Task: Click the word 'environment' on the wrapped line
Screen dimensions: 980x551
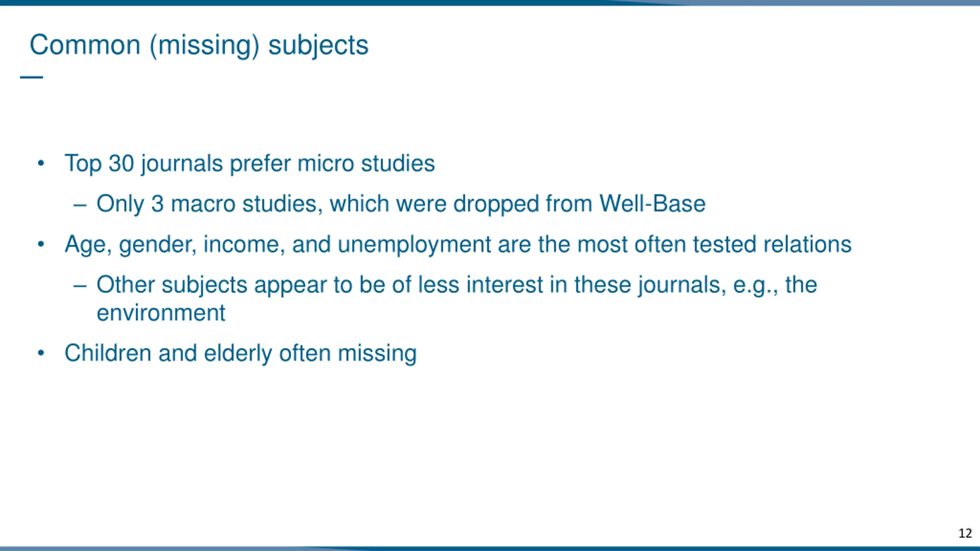Action: tap(161, 313)
